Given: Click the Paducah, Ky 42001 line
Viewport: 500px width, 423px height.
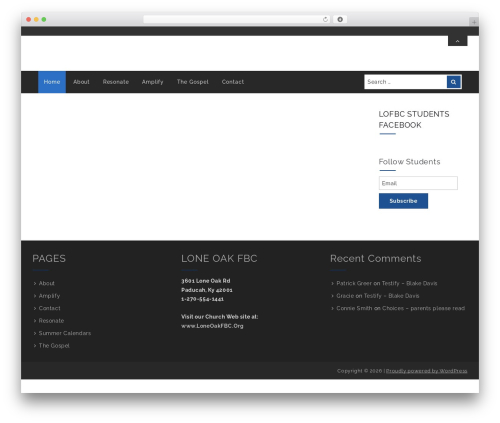Looking at the screenshot, I should coord(207,290).
